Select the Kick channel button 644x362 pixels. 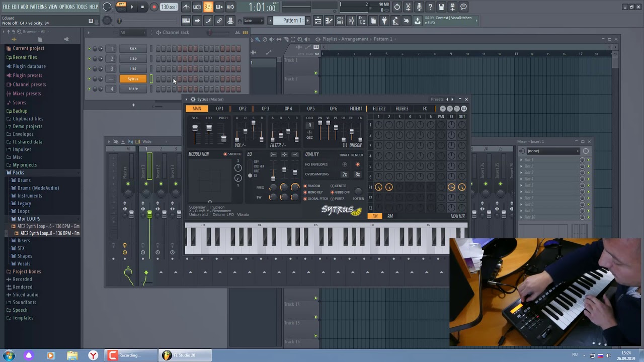[133, 48]
